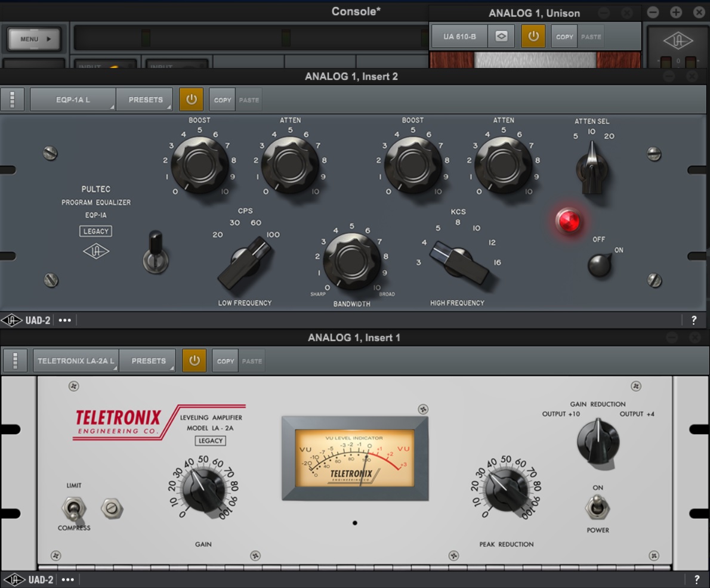Copy settings in the Unison window
This screenshot has width=710, height=588.
coord(564,36)
